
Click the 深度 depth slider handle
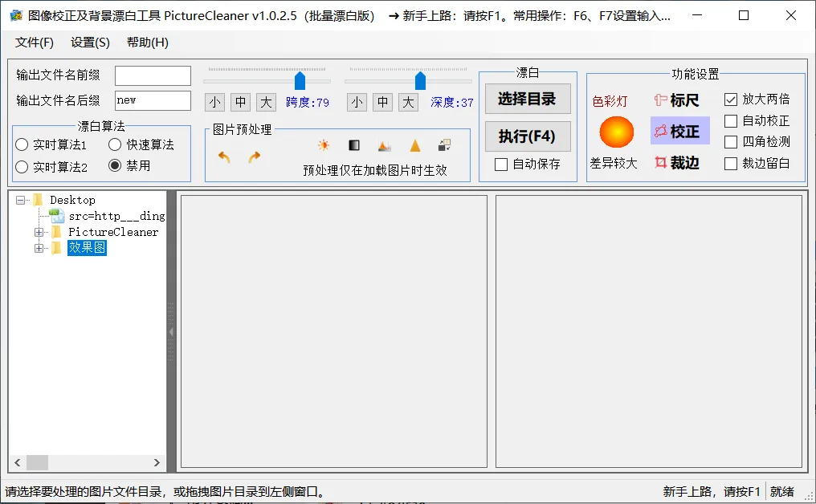click(420, 80)
